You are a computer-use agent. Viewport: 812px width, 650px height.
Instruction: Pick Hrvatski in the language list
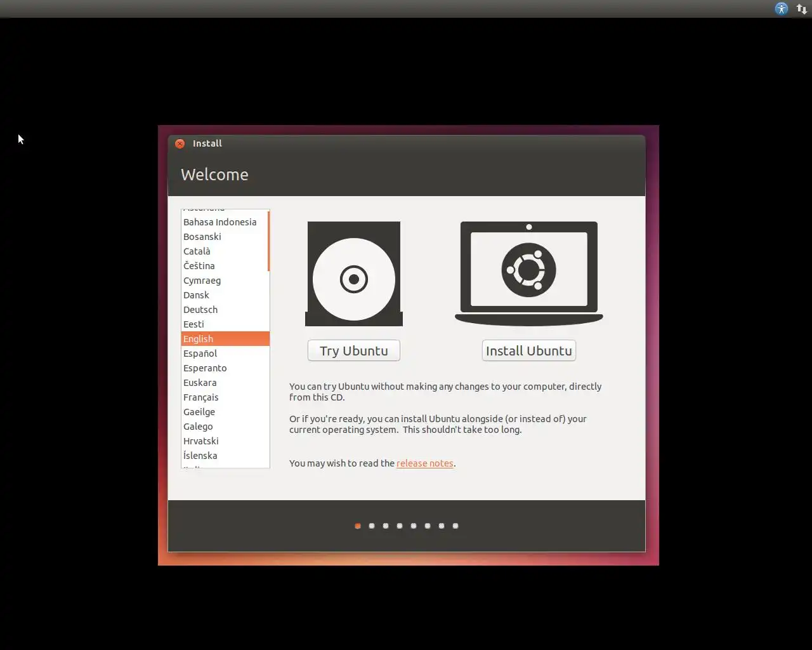point(225,441)
